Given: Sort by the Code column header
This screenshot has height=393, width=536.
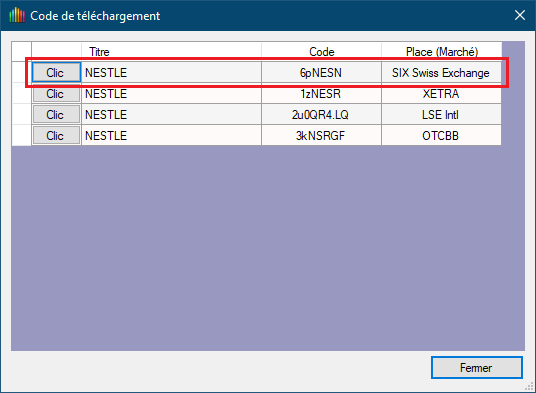Looking at the screenshot, I should [321, 52].
